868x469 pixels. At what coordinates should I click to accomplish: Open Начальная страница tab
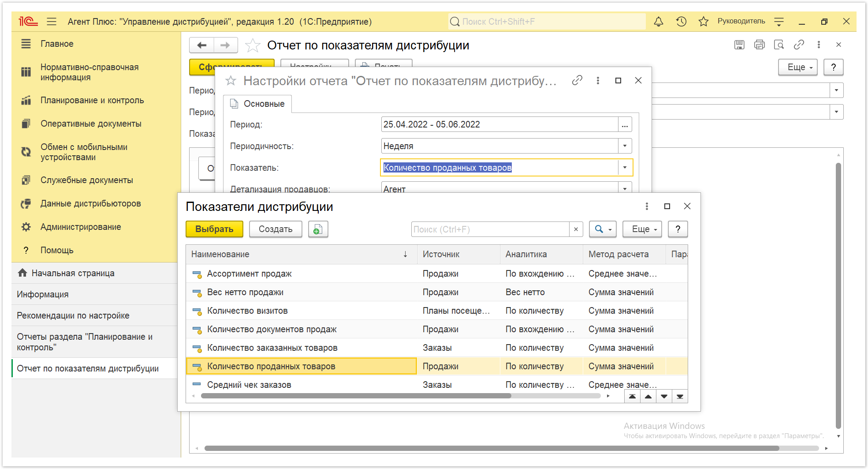tap(73, 273)
